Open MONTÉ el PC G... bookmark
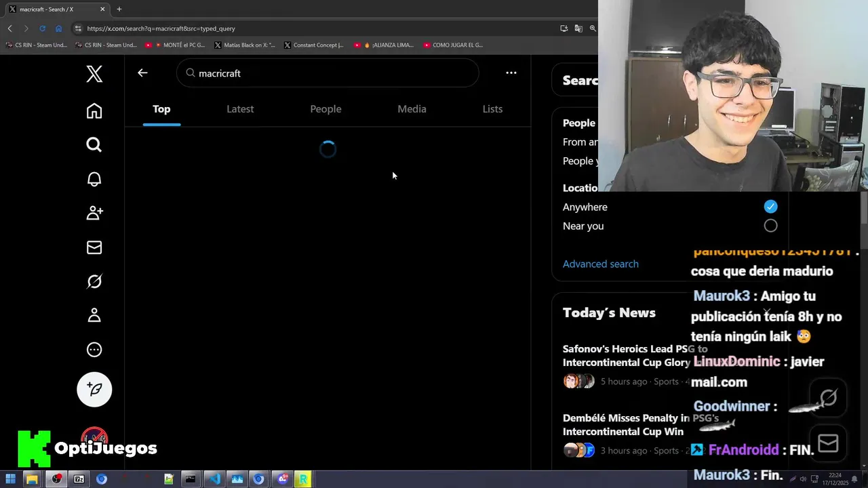This screenshot has width=868, height=488. pyautogui.click(x=174, y=45)
